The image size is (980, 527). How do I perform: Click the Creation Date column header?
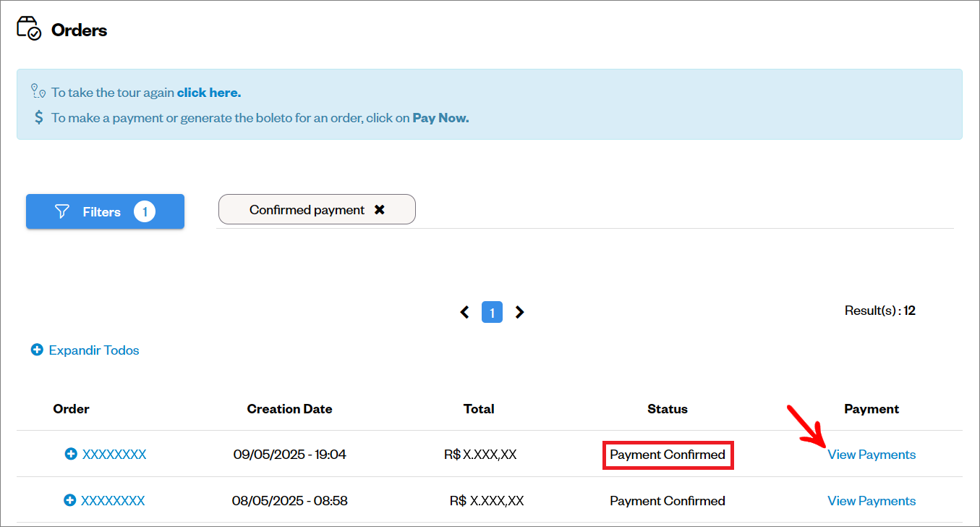[x=289, y=409]
